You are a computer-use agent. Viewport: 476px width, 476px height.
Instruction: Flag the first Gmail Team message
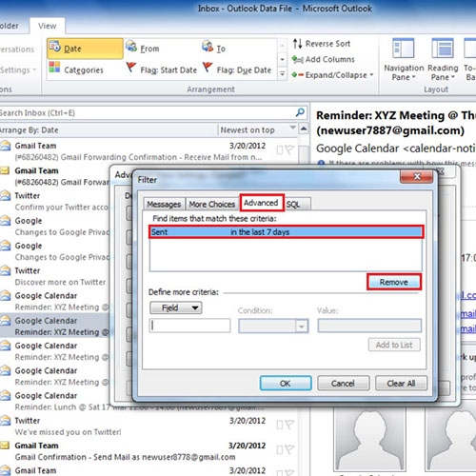tap(289, 149)
